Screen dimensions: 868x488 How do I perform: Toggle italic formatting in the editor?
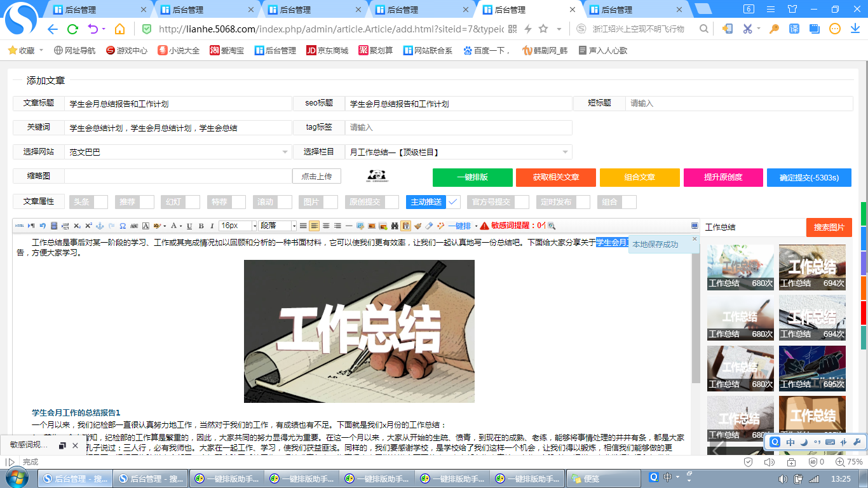211,226
